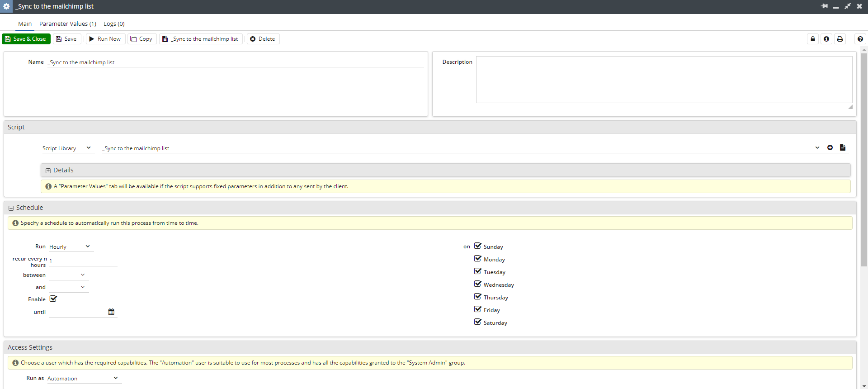Open the help question mark icon
868x389 pixels.
pyautogui.click(x=860, y=39)
